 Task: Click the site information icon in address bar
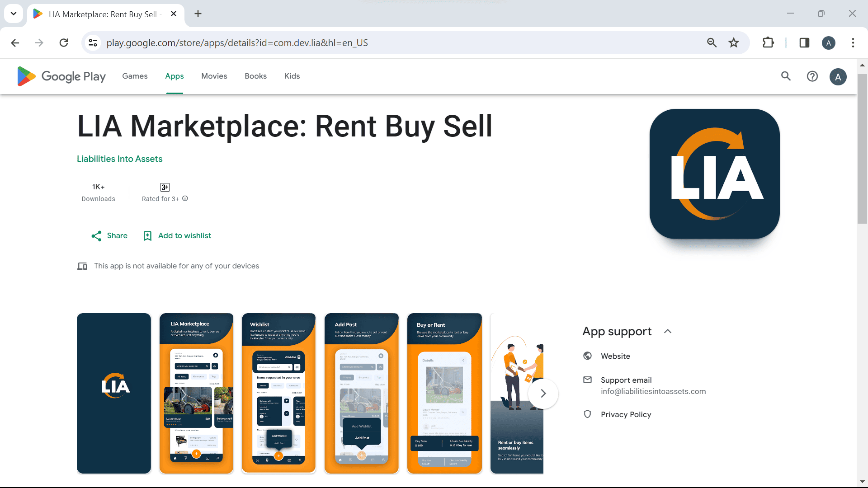[x=93, y=42]
